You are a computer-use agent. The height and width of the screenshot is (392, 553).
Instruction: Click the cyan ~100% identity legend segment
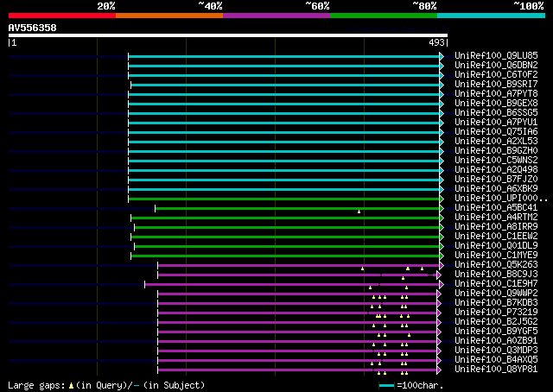click(x=492, y=16)
